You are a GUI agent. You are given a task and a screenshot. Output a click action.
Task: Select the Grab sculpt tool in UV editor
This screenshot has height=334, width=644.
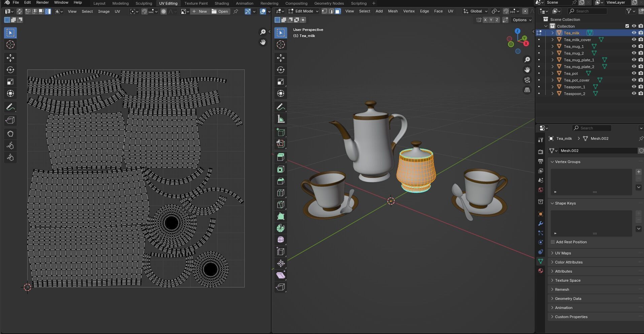click(x=10, y=134)
